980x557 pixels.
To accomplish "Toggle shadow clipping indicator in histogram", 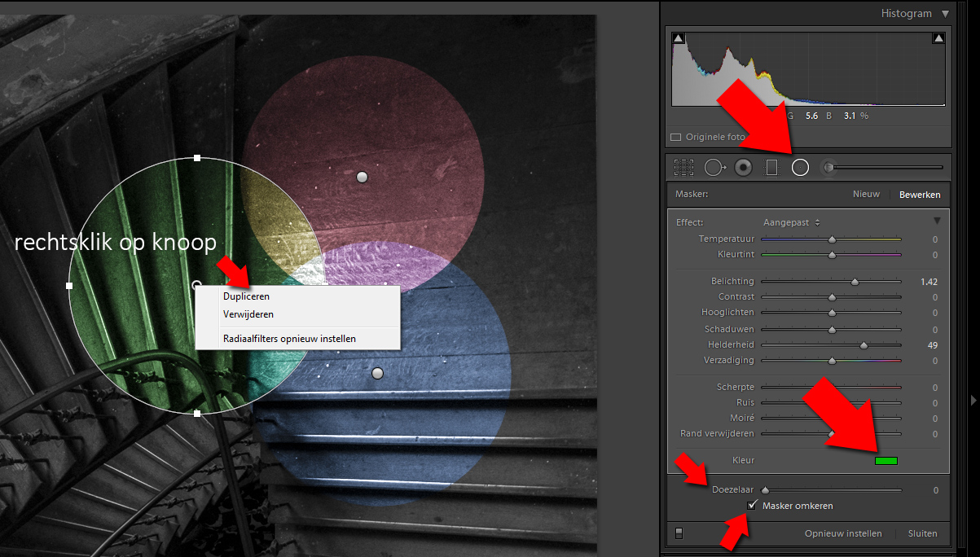I will (x=679, y=38).
